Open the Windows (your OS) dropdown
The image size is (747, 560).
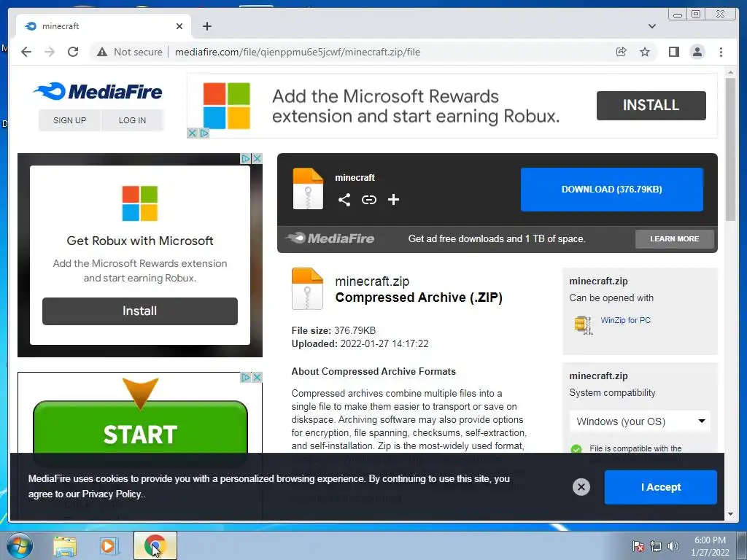(640, 421)
